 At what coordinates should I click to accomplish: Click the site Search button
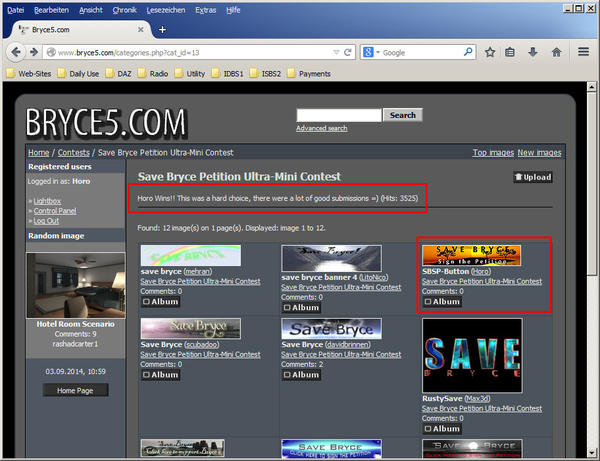click(403, 115)
